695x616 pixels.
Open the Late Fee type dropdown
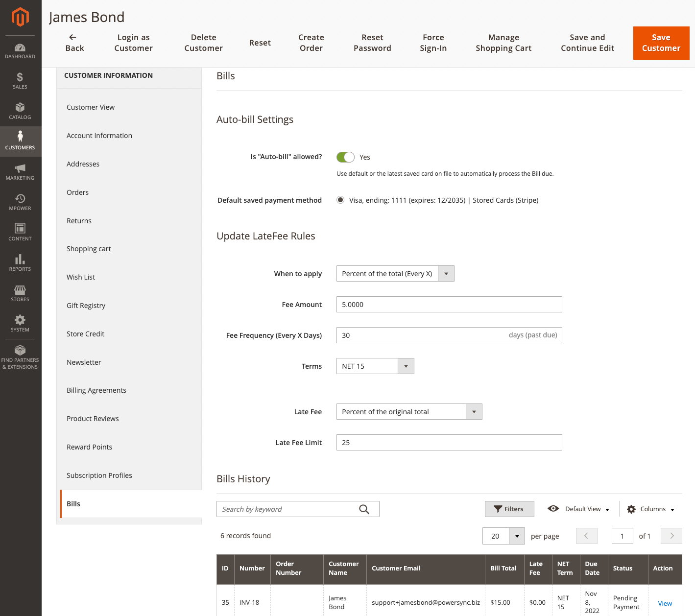pyautogui.click(x=409, y=412)
